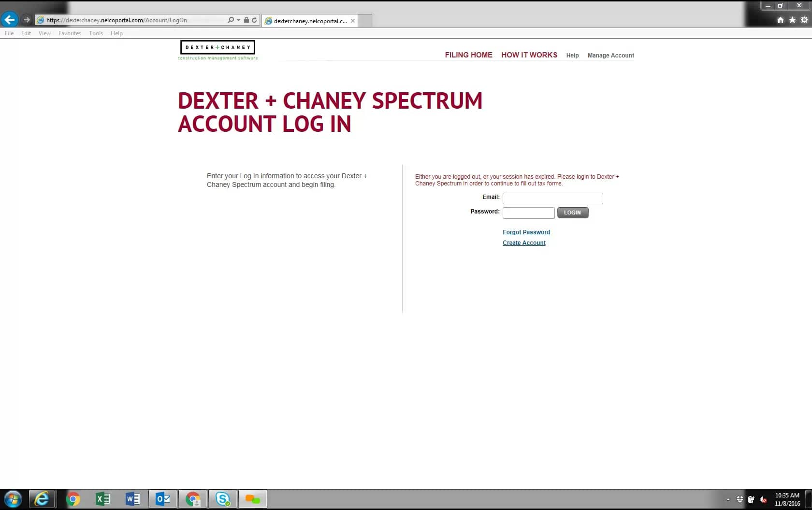Open the Favorites menu

(70, 33)
